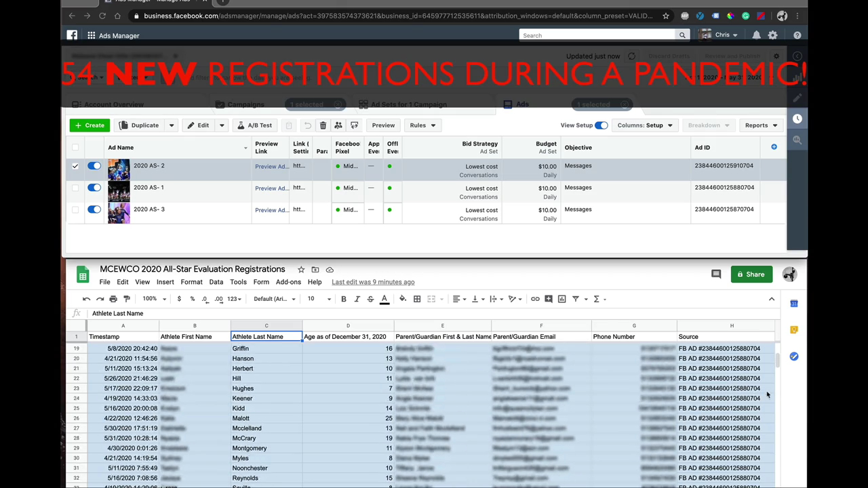Open the font family Default dropdown

coord(275,299)
